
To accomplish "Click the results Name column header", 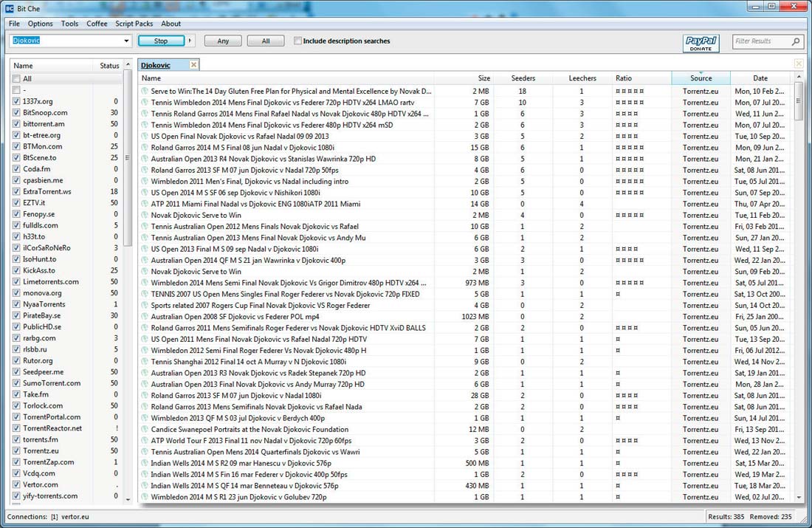I will pyautogui.click(x=286, y=78).
